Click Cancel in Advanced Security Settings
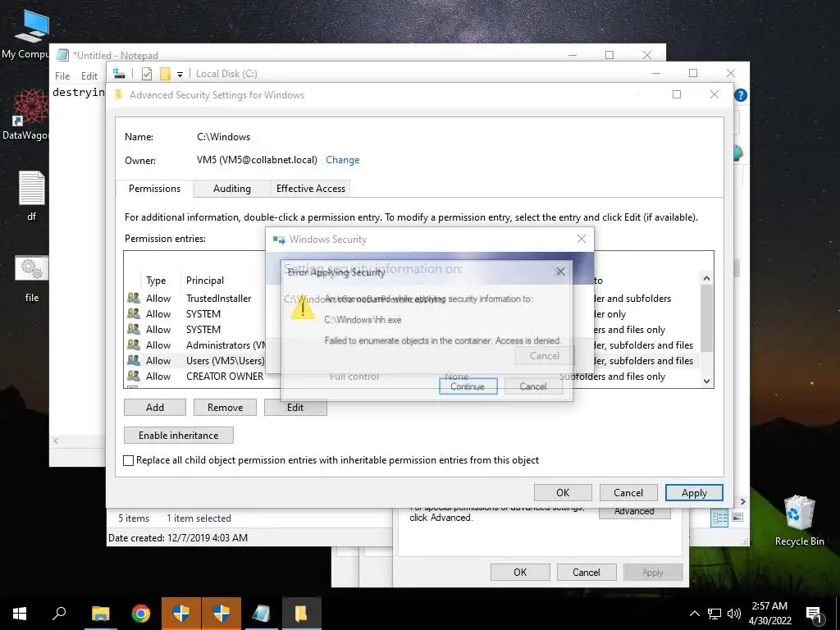Viewport: 840px width, 630px height. [x=628, y=493]
